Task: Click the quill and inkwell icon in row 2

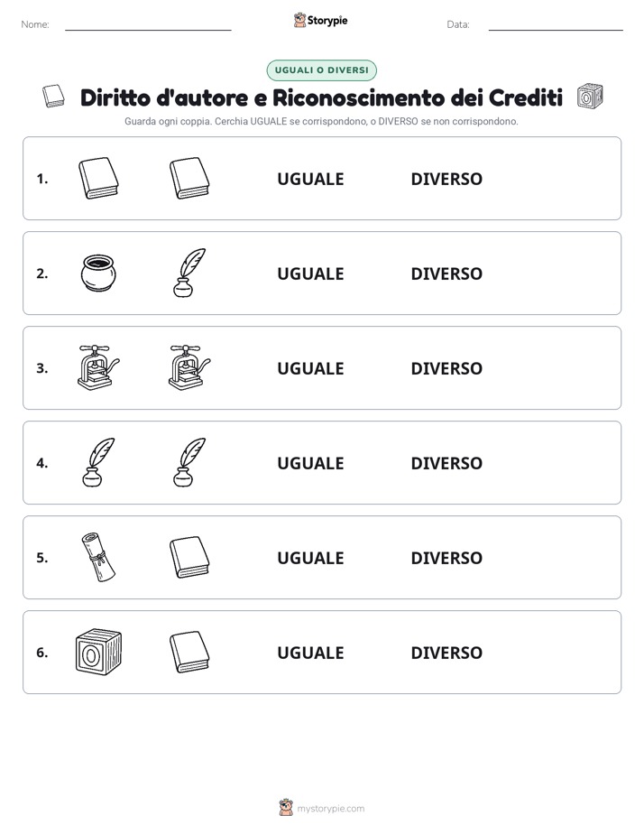Action: point(189,273)
